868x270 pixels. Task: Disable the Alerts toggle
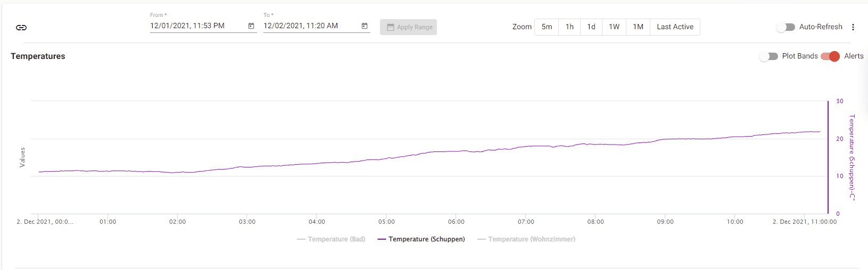coord(830,56)
